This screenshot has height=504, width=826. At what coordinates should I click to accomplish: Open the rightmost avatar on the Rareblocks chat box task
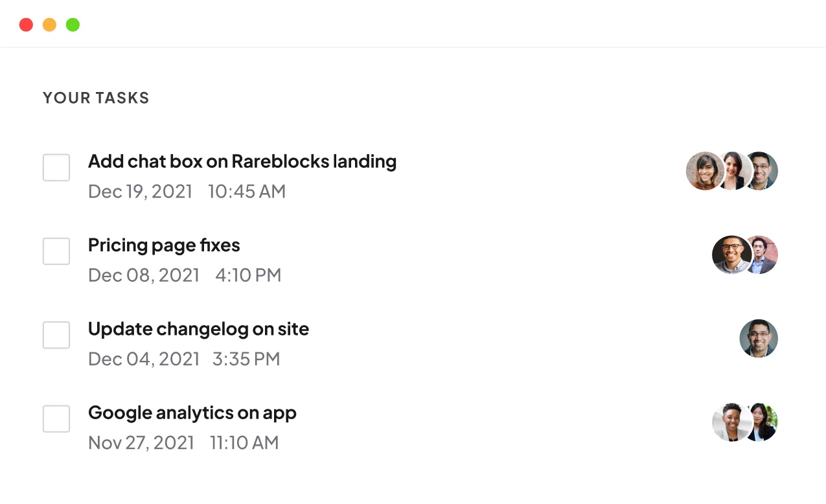[x=763, y=171]
